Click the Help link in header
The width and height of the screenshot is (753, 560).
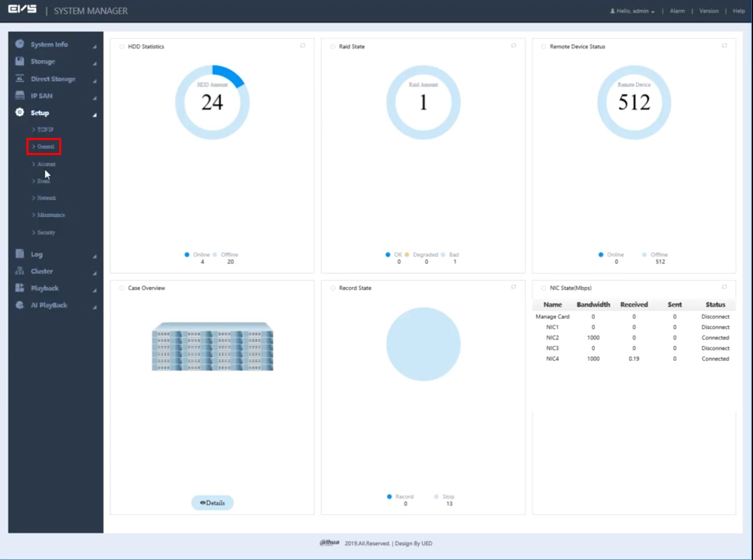738,11
